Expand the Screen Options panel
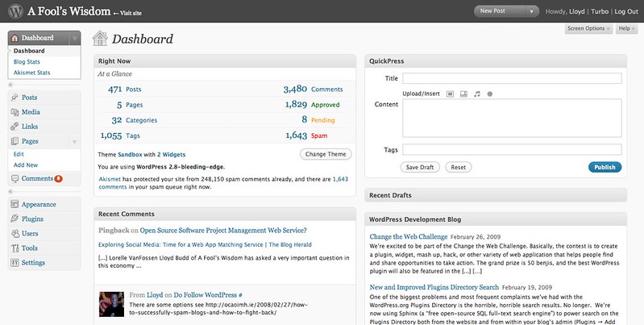 pyautogui.click(x=588, y=29)
